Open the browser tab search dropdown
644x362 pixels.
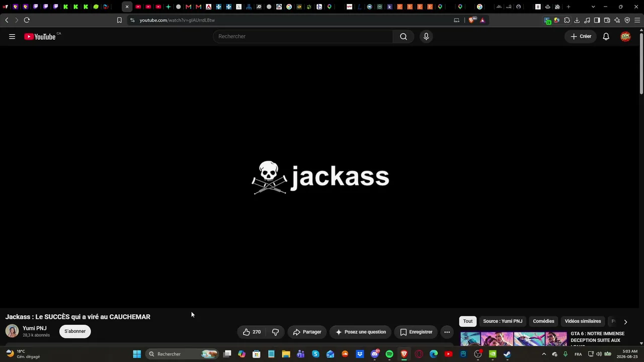[593, 7]
